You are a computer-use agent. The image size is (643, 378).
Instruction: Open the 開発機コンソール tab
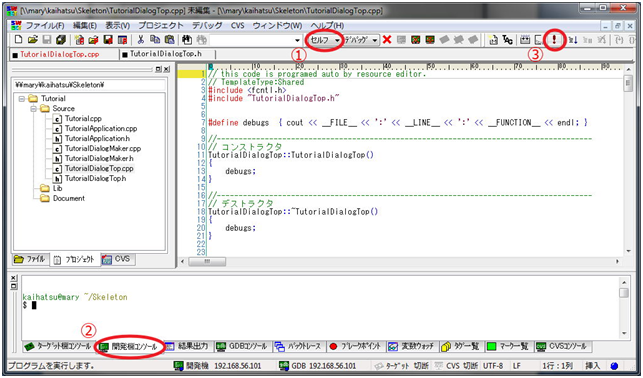coord(130,347)
